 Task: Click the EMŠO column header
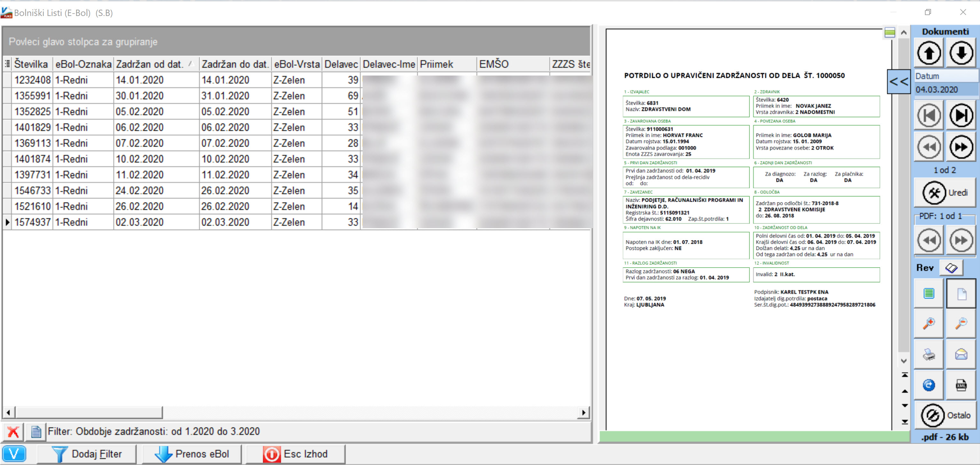coord(513,64)
